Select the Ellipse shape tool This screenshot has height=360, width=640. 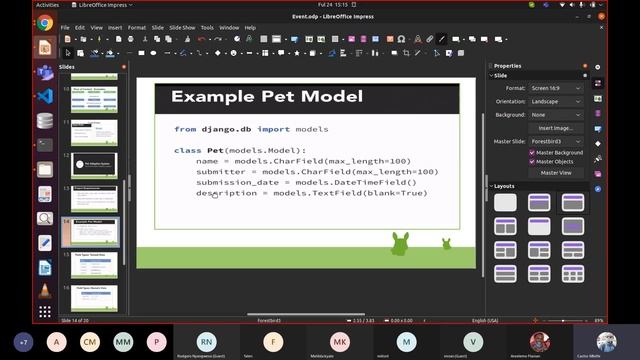click(x=153, y=53)
